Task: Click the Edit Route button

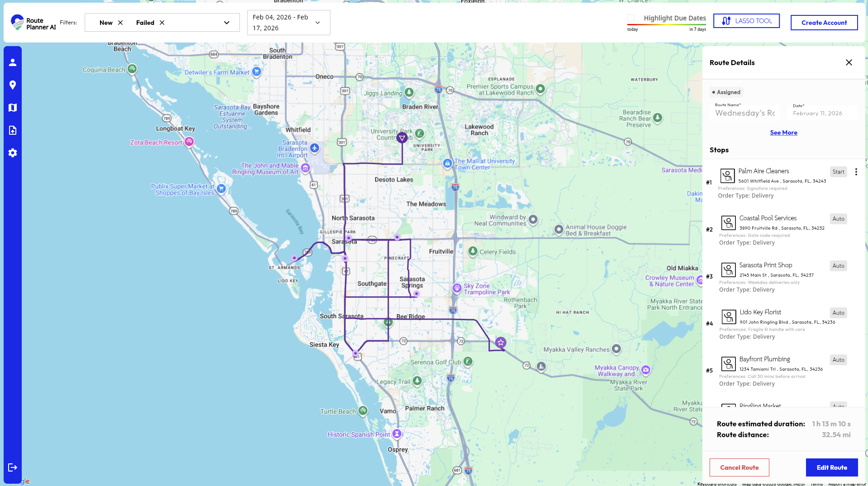Action: point(832,467)
